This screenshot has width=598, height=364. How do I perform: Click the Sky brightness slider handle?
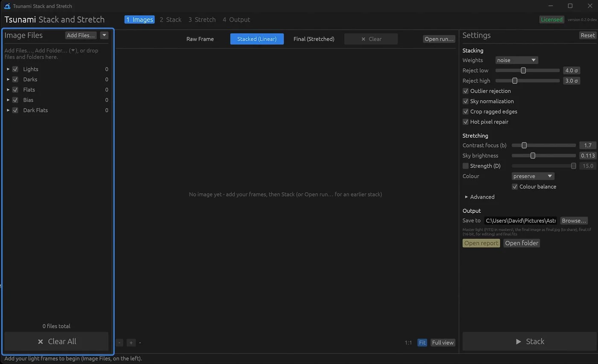(x=533, y=156)
